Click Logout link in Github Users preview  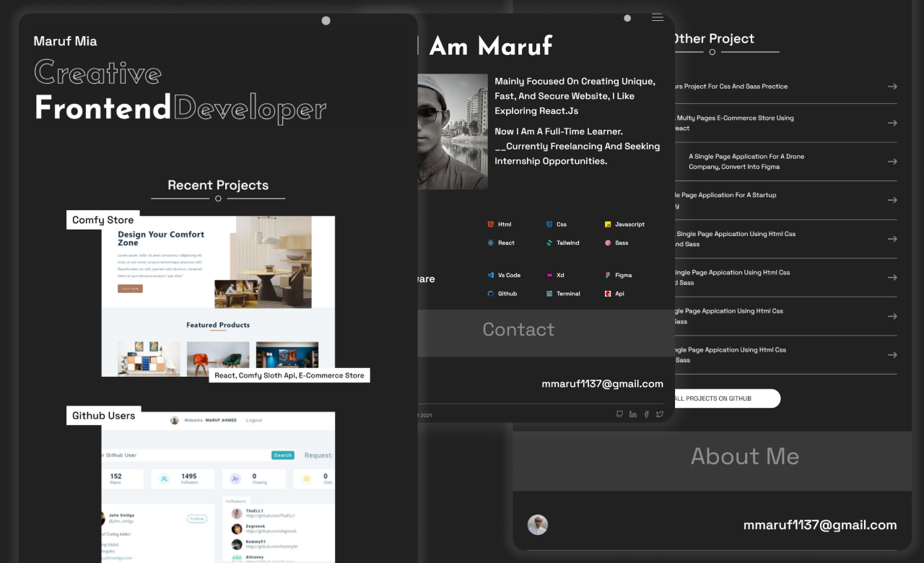pos(254,420)
